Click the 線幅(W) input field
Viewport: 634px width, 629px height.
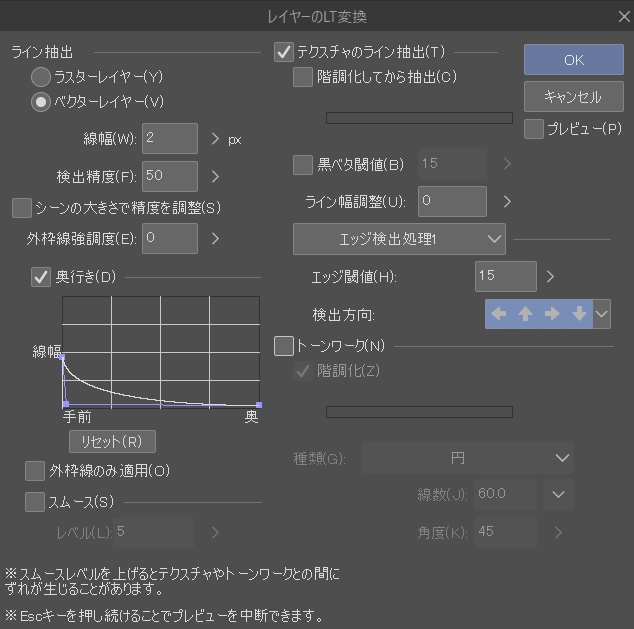point(170,139)
